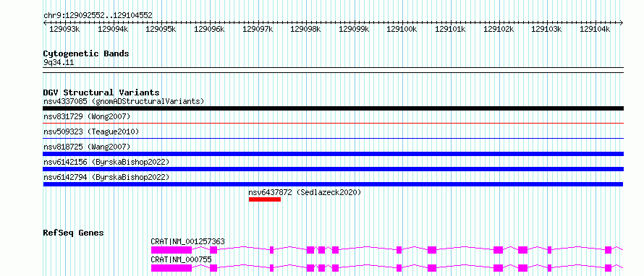
Task: Open variant nsv6142156 (ByrskaBishop2022) label
Action: [106, 162]
